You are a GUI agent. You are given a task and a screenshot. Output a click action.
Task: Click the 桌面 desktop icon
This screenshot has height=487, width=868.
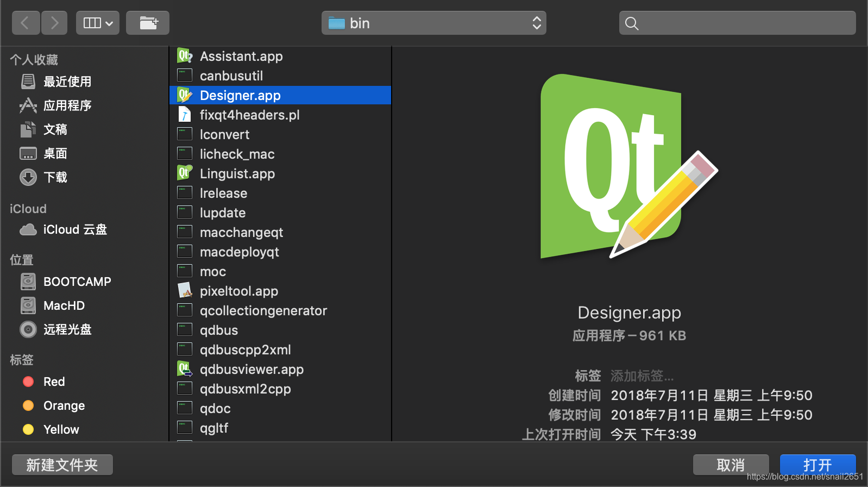(28, 153)
